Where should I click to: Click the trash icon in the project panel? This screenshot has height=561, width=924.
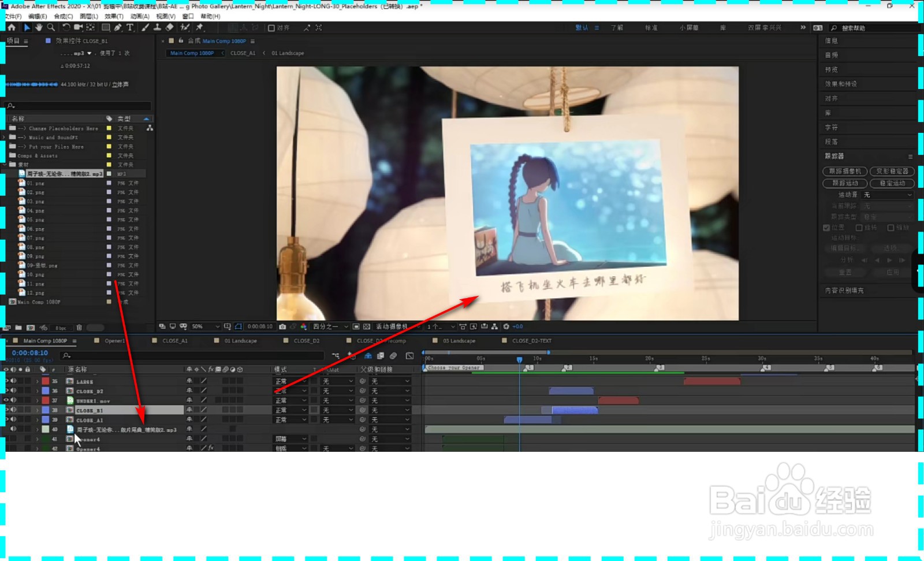79,328
